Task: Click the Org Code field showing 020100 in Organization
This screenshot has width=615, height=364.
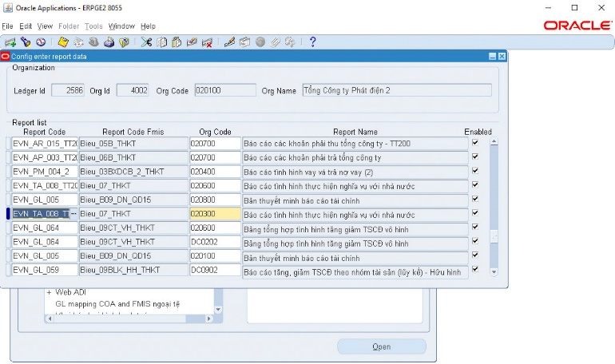Action: [225, 90]
